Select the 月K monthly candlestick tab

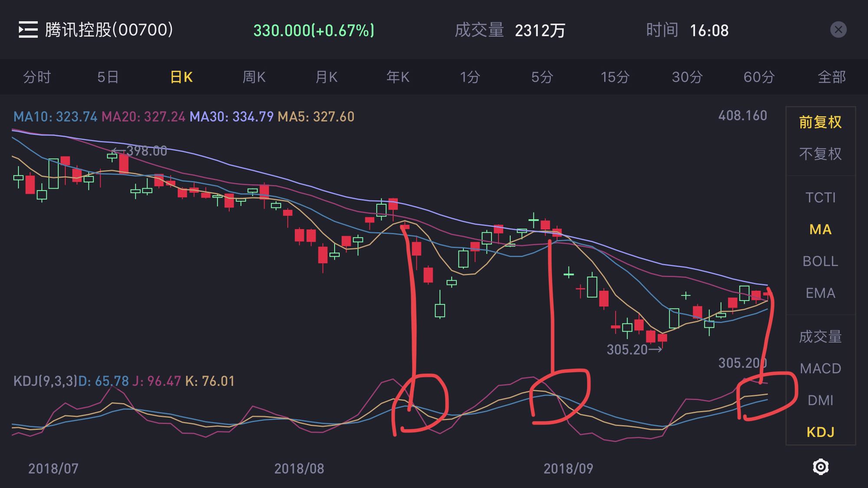pyautogui.click(x=326, y=77)
